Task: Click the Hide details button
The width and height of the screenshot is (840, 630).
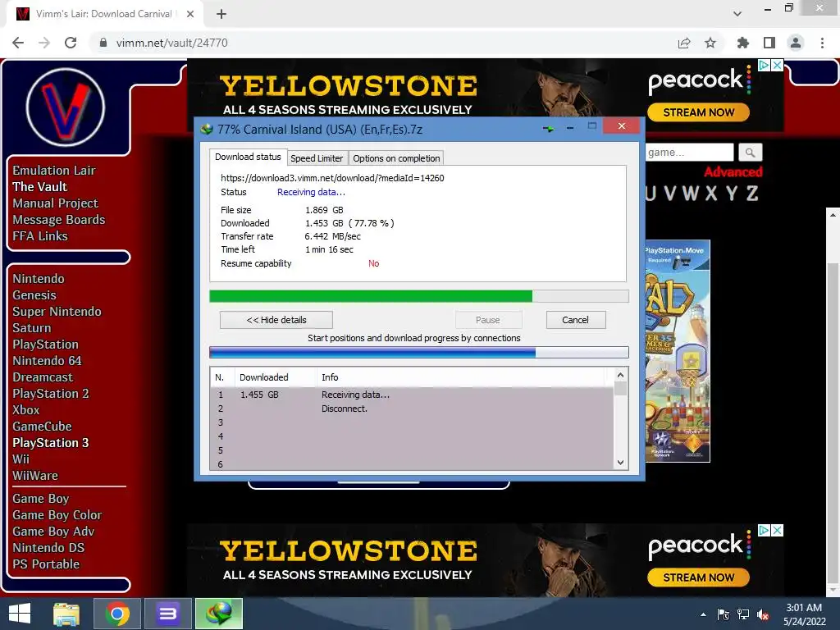Action: point(276,320)
